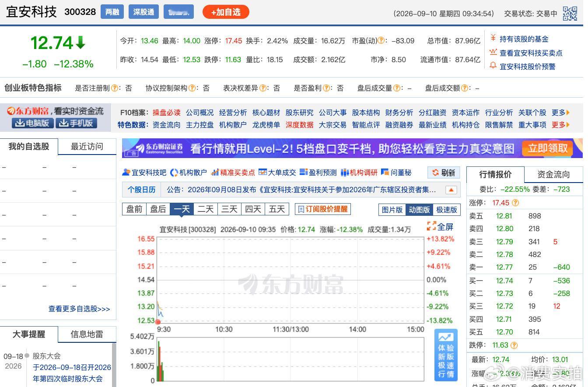Enter 全屏 fullscreen chart mode
This screenshot has height=387, width=588.
point(440,226)
